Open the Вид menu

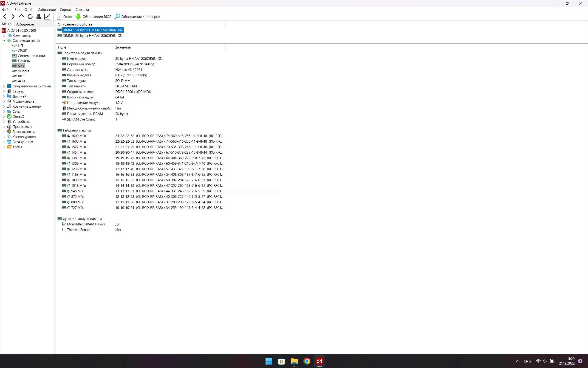[x=17, y=9]
